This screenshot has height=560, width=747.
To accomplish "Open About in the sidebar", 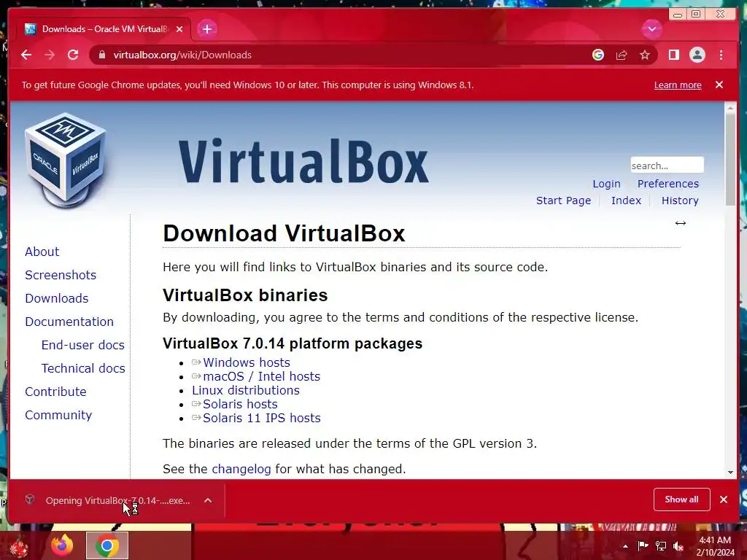I will [42, 252].
